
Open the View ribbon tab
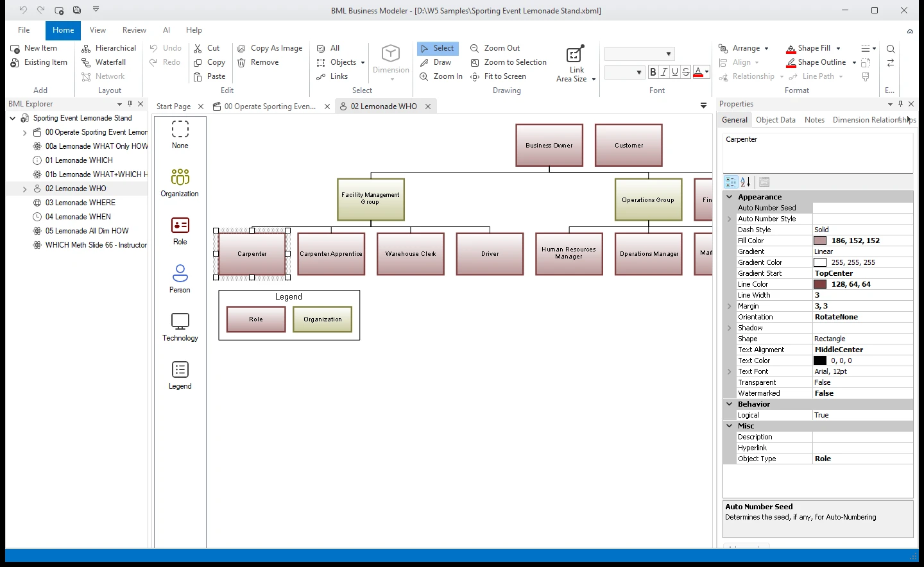coord(98,30)
